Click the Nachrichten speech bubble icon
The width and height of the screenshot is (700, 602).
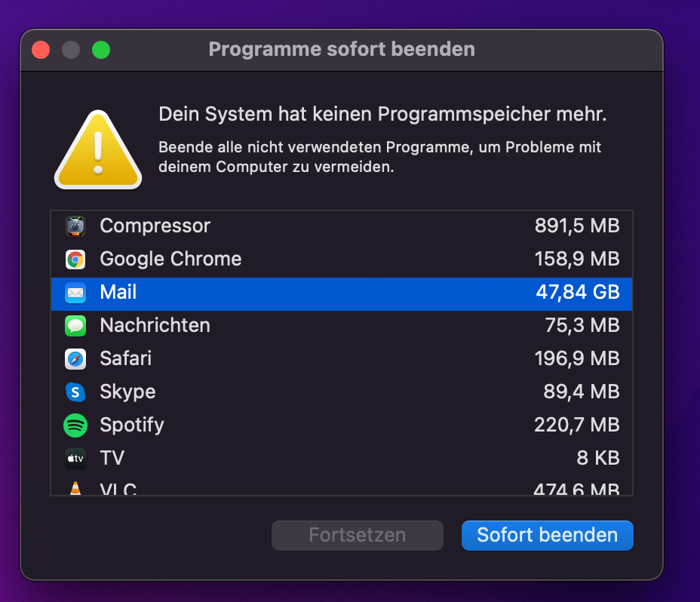click(75, 326)
